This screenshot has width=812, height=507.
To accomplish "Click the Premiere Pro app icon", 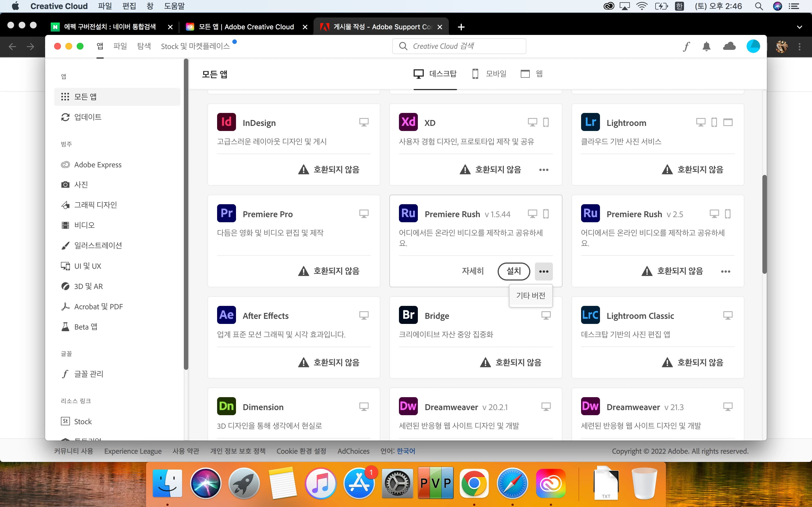I will coord(226,213).
